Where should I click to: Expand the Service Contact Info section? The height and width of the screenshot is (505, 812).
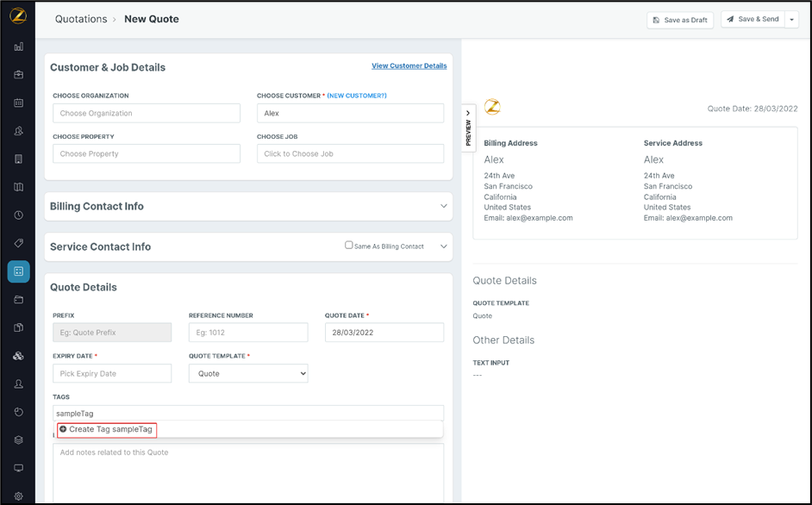click(444, 246)
